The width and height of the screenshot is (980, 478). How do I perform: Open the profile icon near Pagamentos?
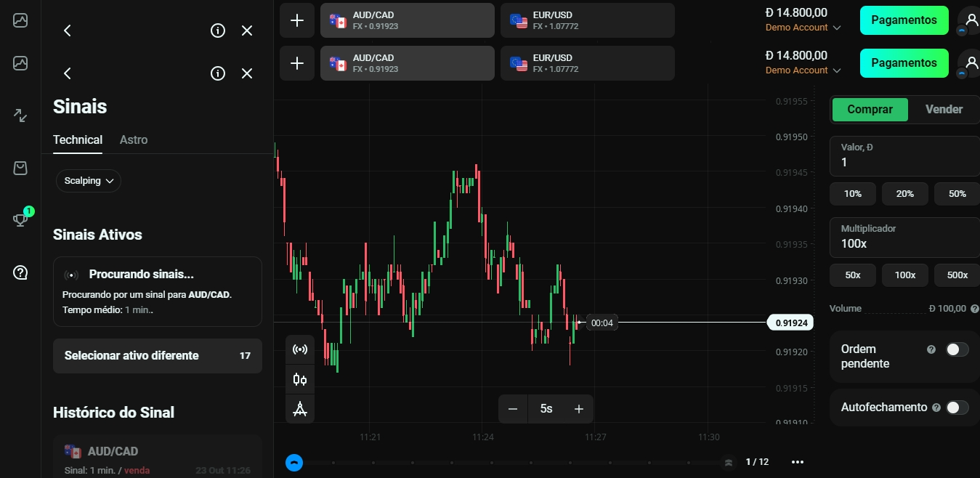[x=972, y=20]
